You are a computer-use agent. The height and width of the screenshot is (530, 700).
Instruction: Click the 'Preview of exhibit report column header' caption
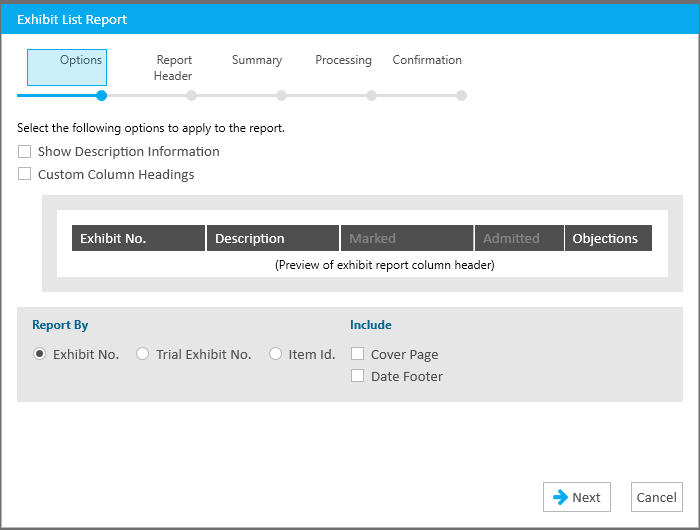pyautogui.click(x=385, y=265)
